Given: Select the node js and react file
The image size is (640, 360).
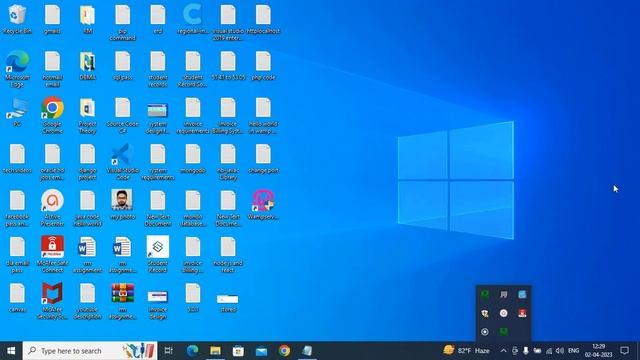Looking at the screenshot, I should coord(228,255).
